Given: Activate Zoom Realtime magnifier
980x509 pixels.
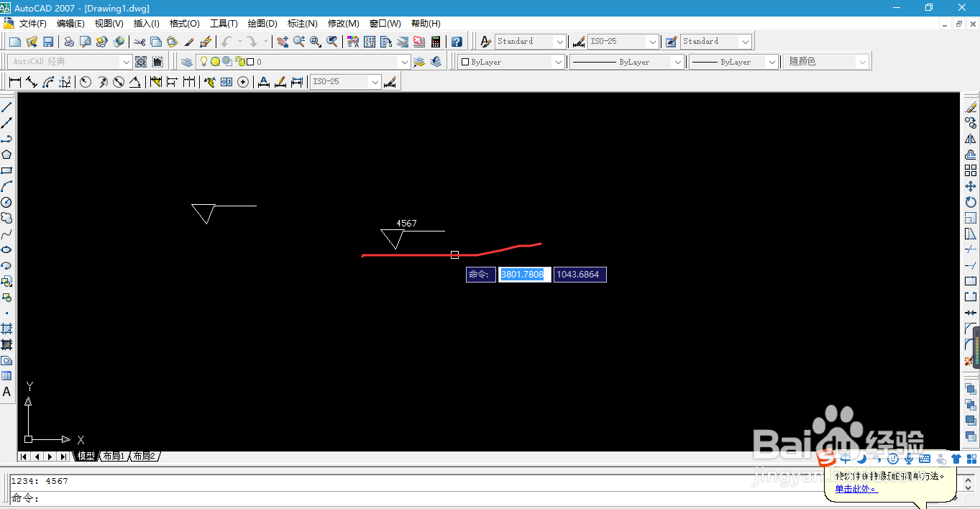Looking at the screenshot, I should point(299,42).
